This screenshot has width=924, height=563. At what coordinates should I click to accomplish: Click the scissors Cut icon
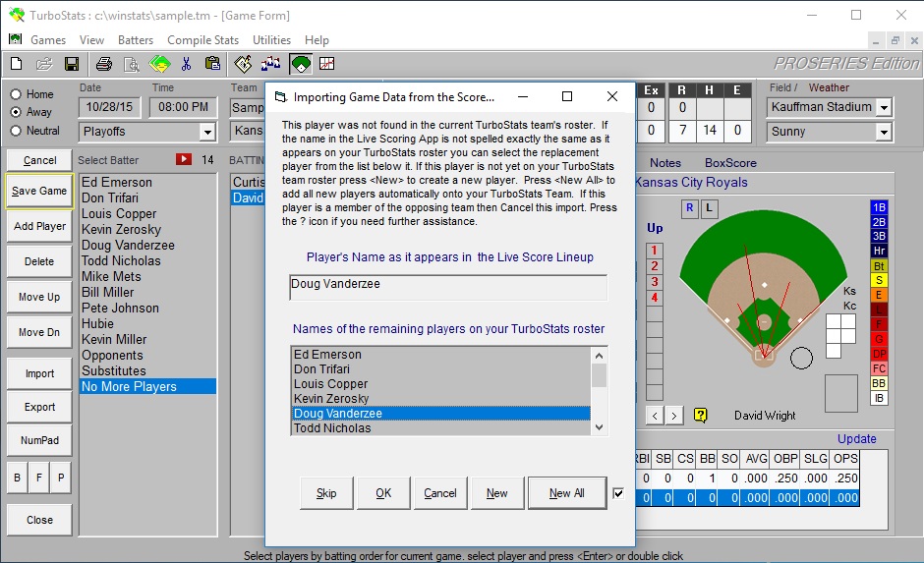(x=186, y=64)
